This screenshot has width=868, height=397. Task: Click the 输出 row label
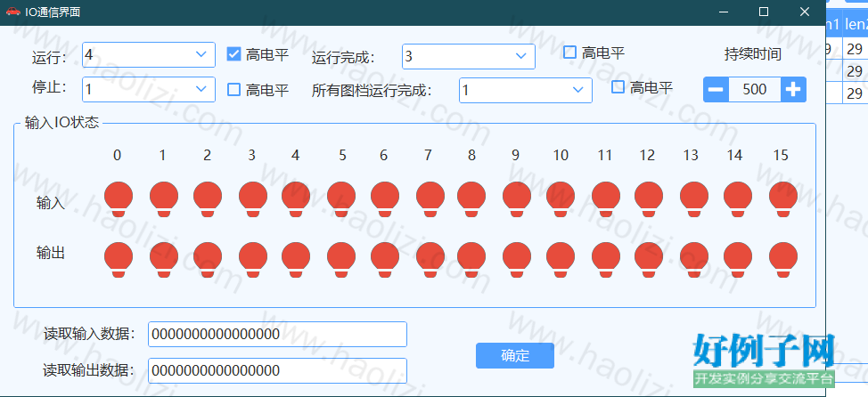51,253
